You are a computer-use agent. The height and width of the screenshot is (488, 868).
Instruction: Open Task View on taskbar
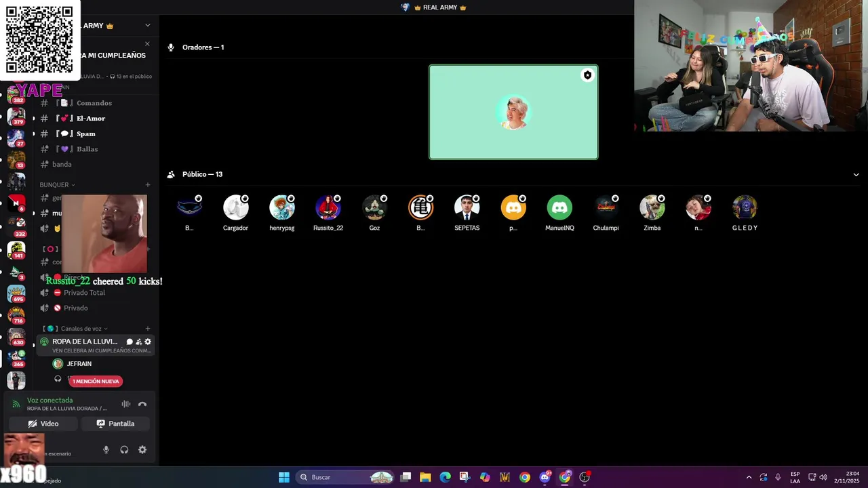click(x=406, y=477)
